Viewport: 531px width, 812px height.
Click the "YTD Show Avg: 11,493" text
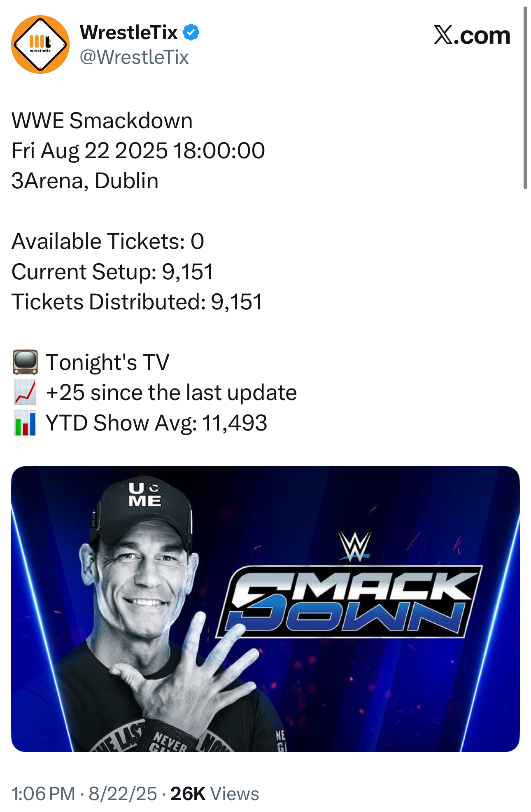[x=156, y=423]
